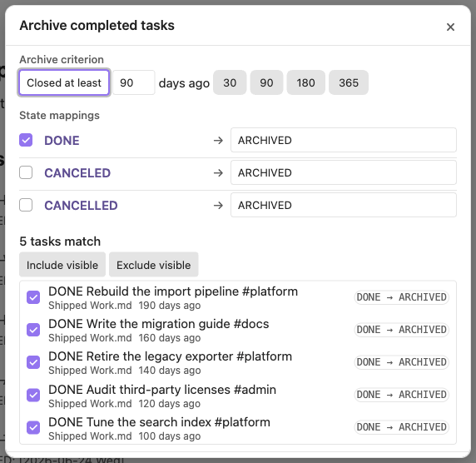
Task: Choose the 90 days preset button
Action: click(x=266, y=82)
